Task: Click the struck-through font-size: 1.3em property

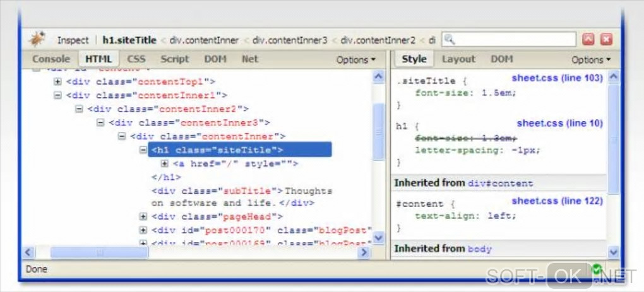Action: click(466, 139)
